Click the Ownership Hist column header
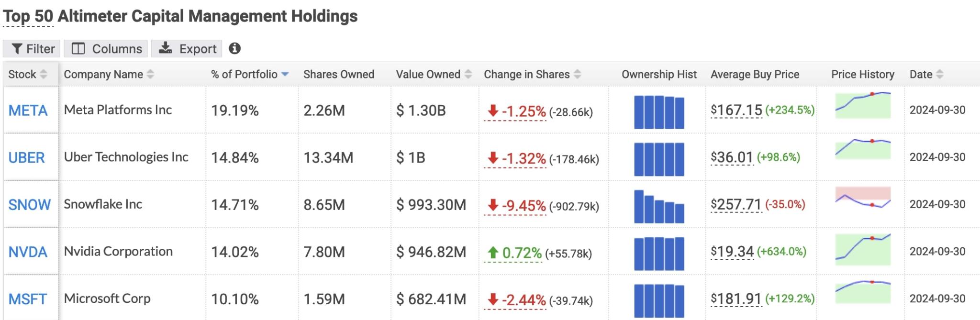 (x=659, y=74)
